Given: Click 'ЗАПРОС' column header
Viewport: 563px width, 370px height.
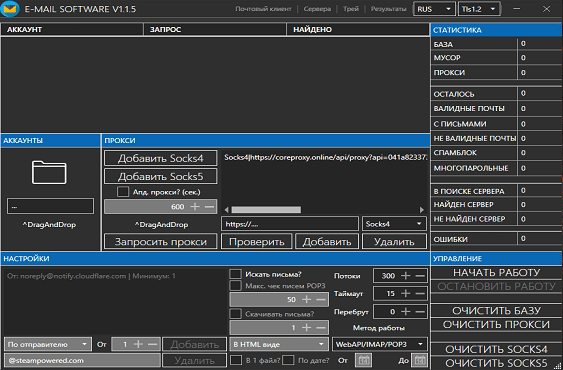Looking at the screenshot, I should (215, 29).
